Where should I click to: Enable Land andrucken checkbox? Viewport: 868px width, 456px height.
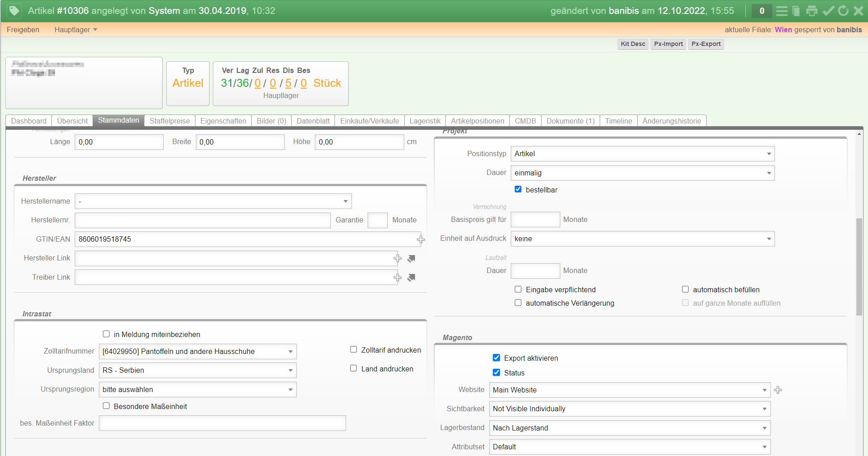[353, 368]
